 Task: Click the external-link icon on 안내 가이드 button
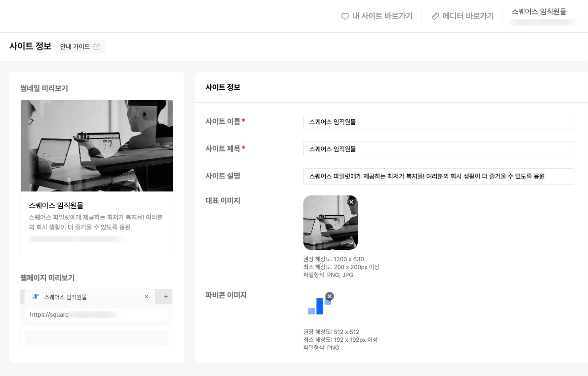[96, 47]
